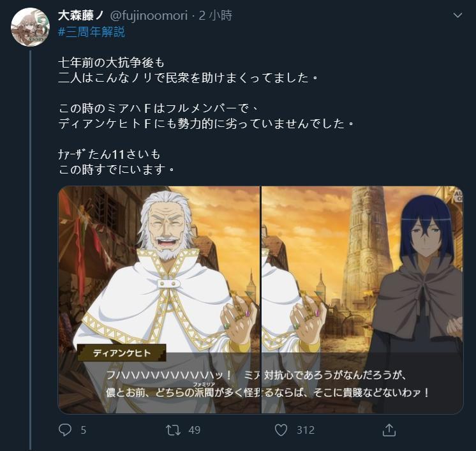Image resolution: width=476 pixels, height=451 pixels.
Task: Click the reply speech bubble icon
Action: (x=65, y=430)
